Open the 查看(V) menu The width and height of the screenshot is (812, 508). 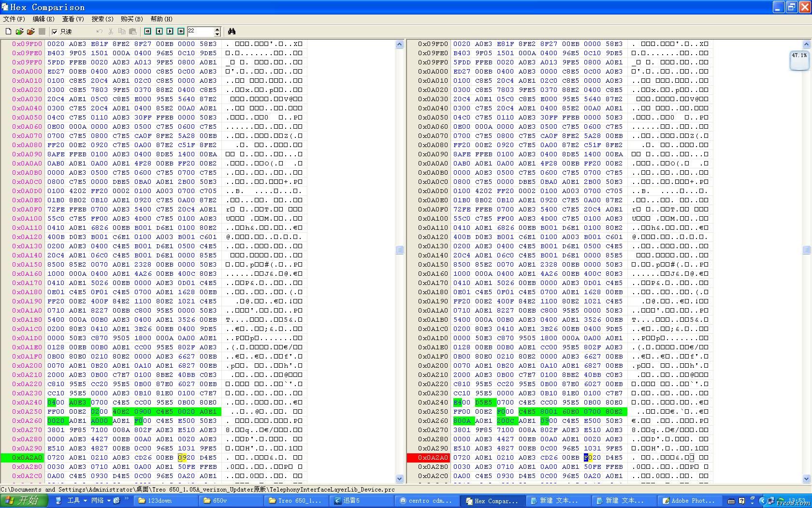point(73,19)
